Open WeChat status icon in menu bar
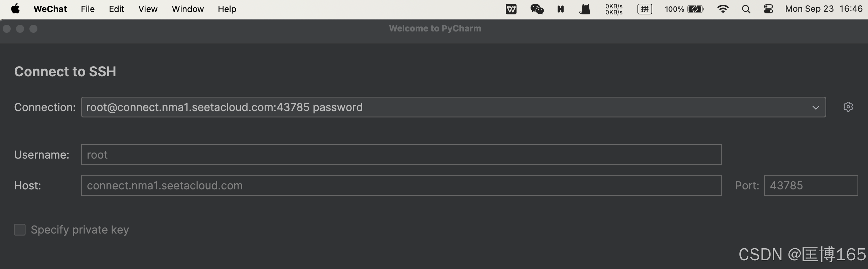This screenshot has width=868, height=269. (537, 9)
